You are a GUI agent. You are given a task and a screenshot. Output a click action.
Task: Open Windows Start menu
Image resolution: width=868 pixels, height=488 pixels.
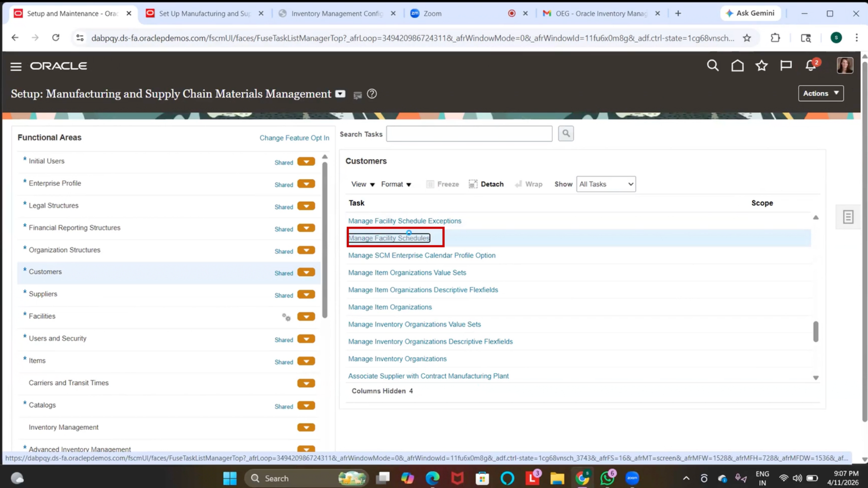(x=230, y=478)
